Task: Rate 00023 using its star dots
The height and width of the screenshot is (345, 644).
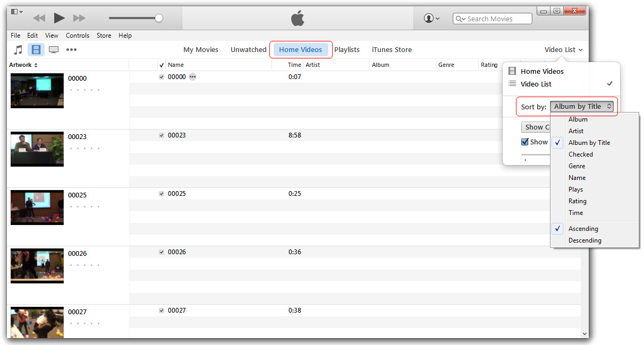Action: [x=84, y=148]
